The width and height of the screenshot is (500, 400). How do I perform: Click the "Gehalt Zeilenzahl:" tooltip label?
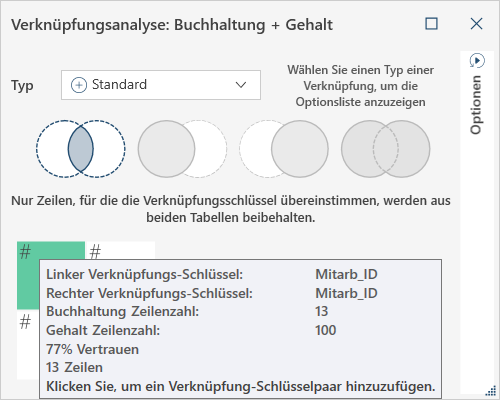tap(103, 330)
